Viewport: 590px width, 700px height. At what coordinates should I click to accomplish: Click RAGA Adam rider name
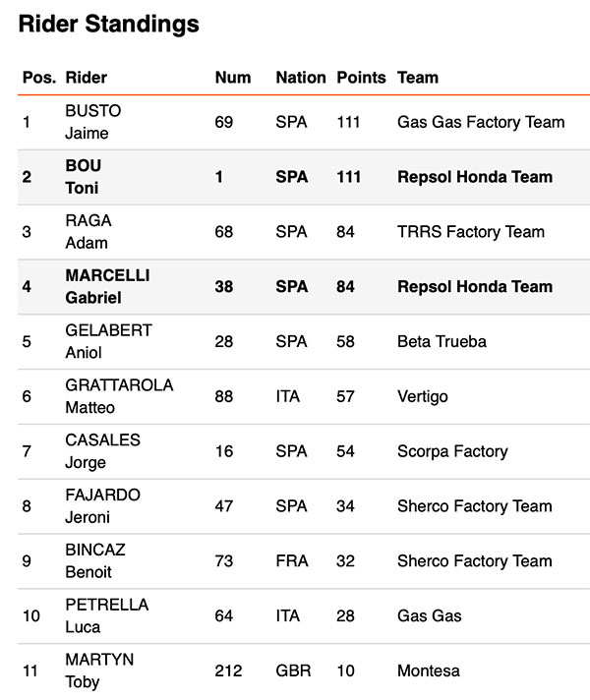88,232
